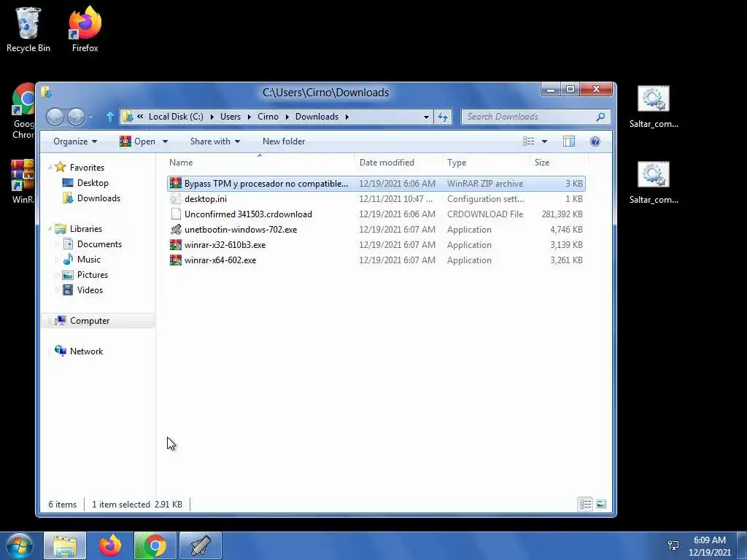747x560 pixels.
Task: Click the Forward navigation arrow in Explorer
Action: (x=76, y=117)
